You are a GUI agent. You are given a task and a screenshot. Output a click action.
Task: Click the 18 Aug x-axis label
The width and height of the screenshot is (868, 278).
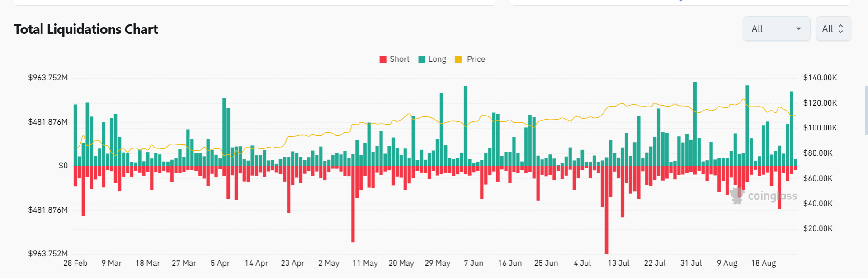click(763, 263)
